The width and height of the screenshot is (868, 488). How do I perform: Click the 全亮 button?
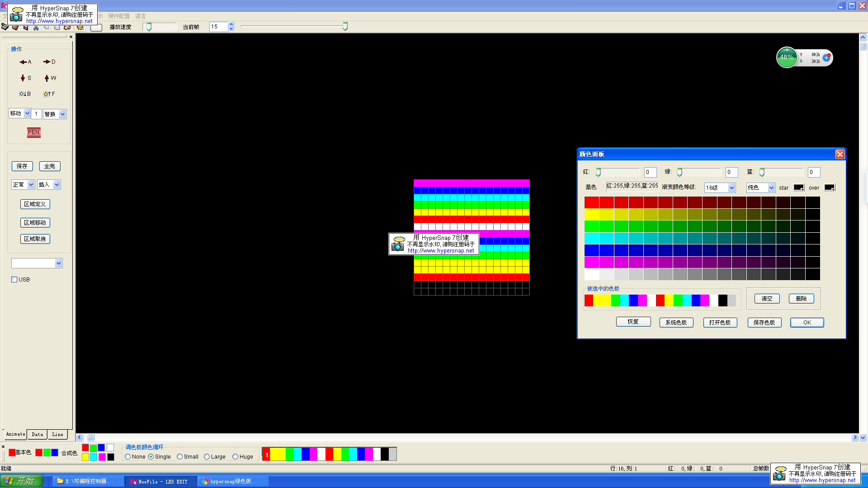click(50, 166)
